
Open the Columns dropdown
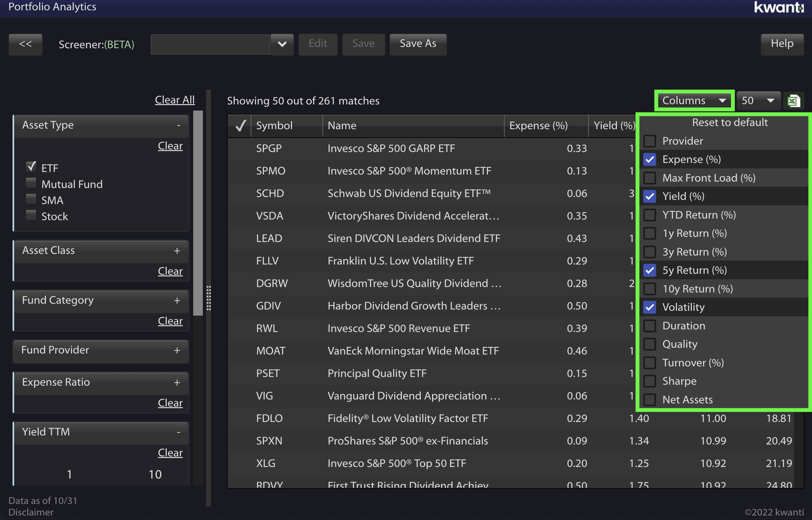(x=694, y=100)
